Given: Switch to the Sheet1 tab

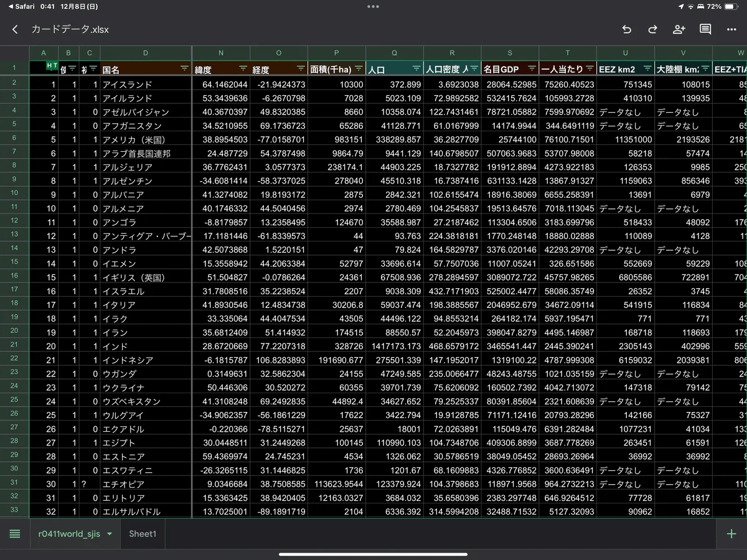Looking at the screenshot, I should 143,534.
